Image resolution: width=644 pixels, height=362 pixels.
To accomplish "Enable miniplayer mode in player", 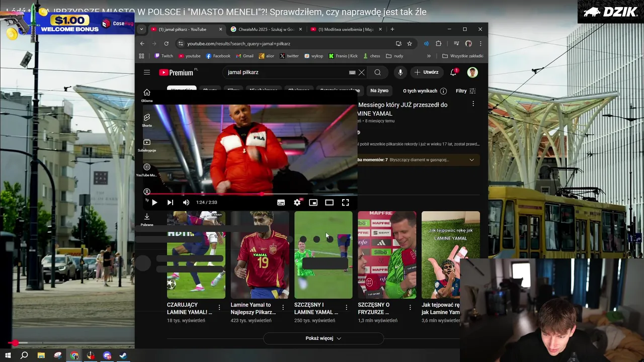I will click(313, 203).
